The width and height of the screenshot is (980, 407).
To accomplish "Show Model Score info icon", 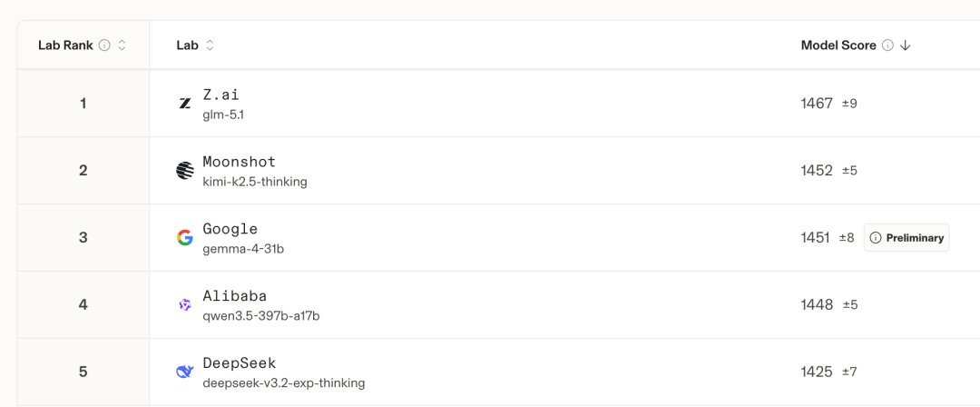I will [x=887, y=45].
